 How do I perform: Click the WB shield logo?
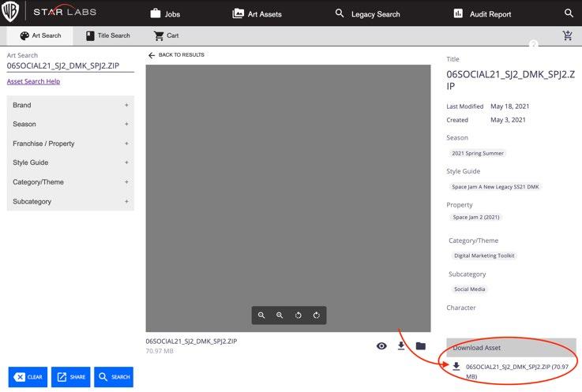pos(10,12)
